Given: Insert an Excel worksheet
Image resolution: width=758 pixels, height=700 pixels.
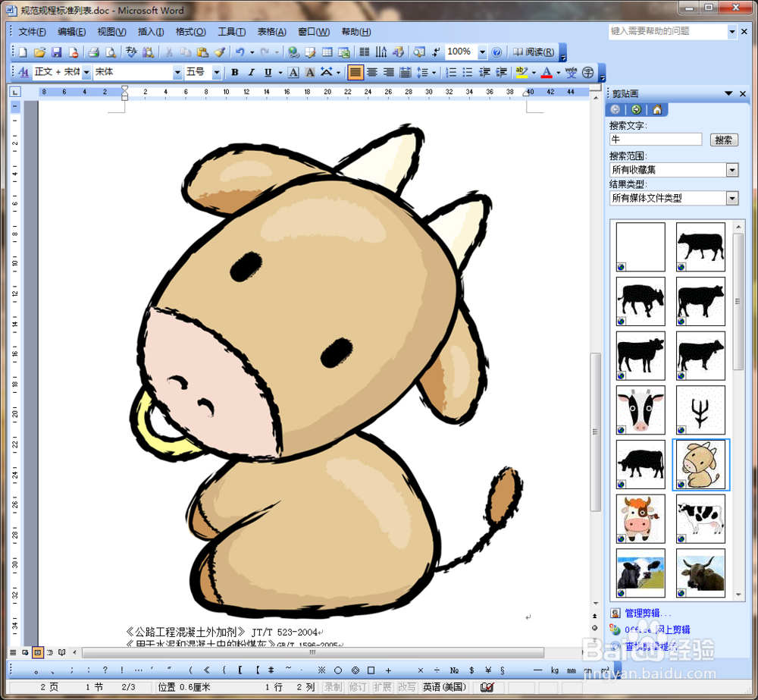Looking at the screenshot, I should pos(344,52).
